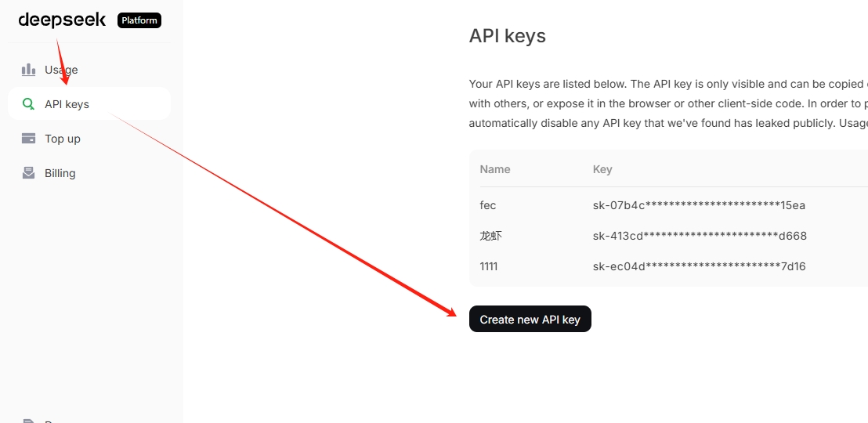This screenshot has height=423, width=868.
Task: Click the green API keys key icon
Action: tap(28, 103)
